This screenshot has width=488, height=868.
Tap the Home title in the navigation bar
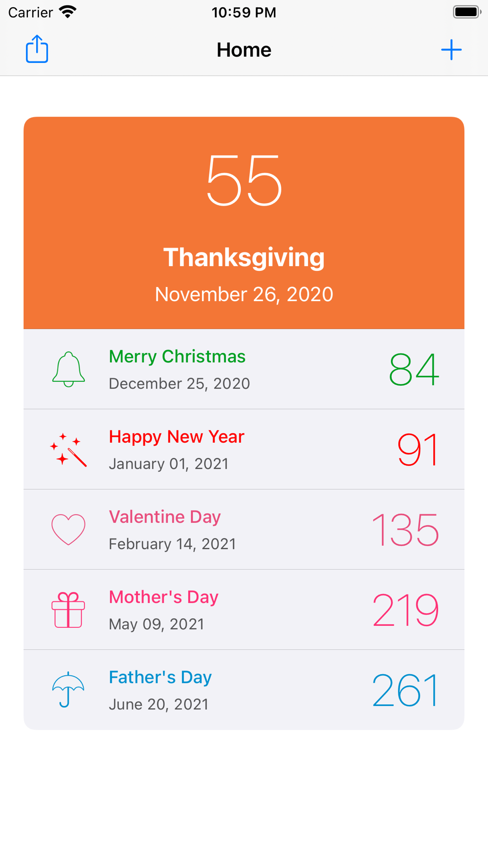coord(244,50)
